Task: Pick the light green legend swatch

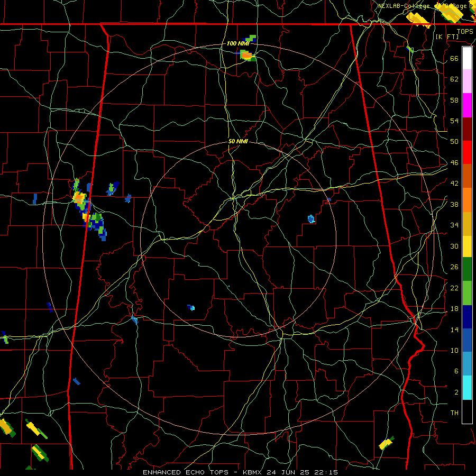Action: pyautogui.click(x=467, y=293)
